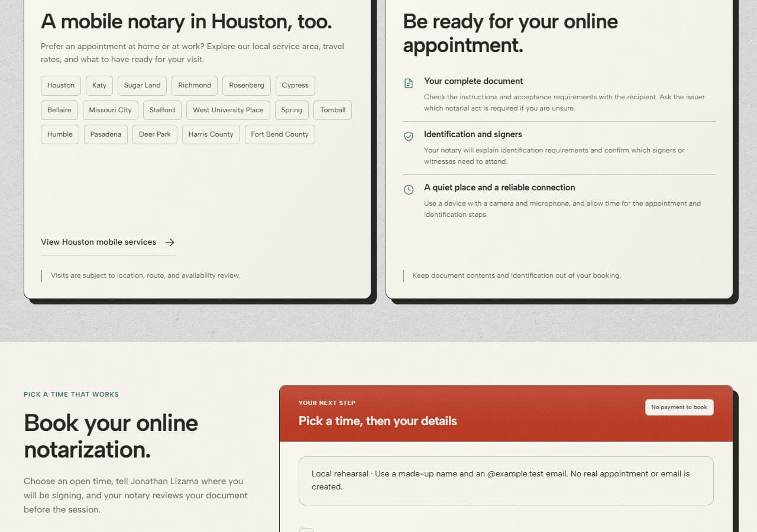Click the text "Check the instructions and acceptance requirements"
The height and width of the screenshot is (532, 757).
[564, 102]
